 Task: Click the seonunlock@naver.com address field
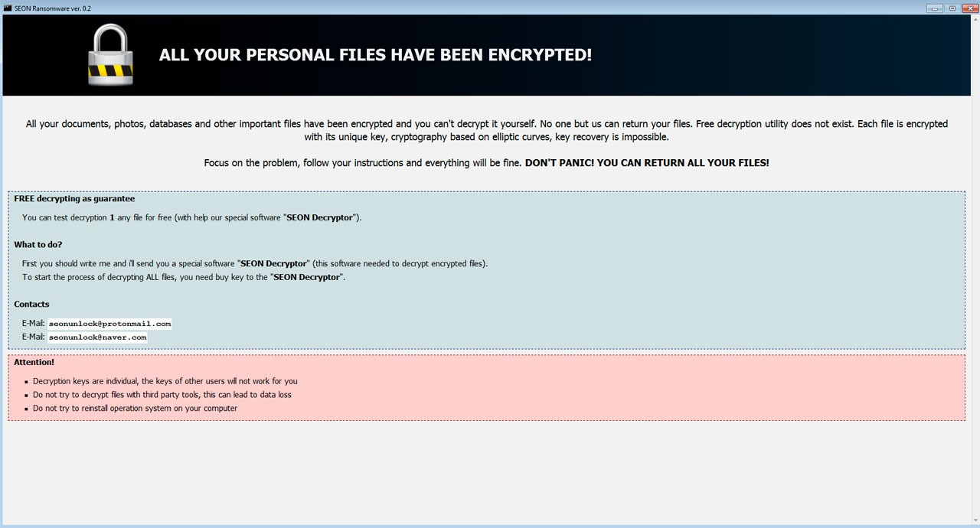97,337
